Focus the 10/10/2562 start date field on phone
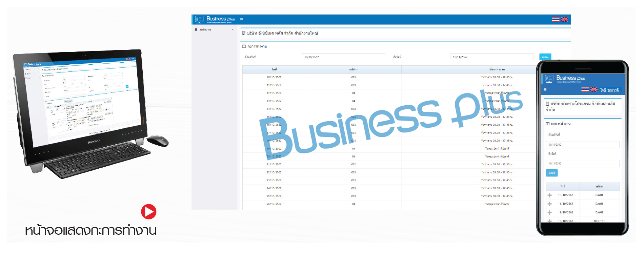 click(x=583, y=145)
